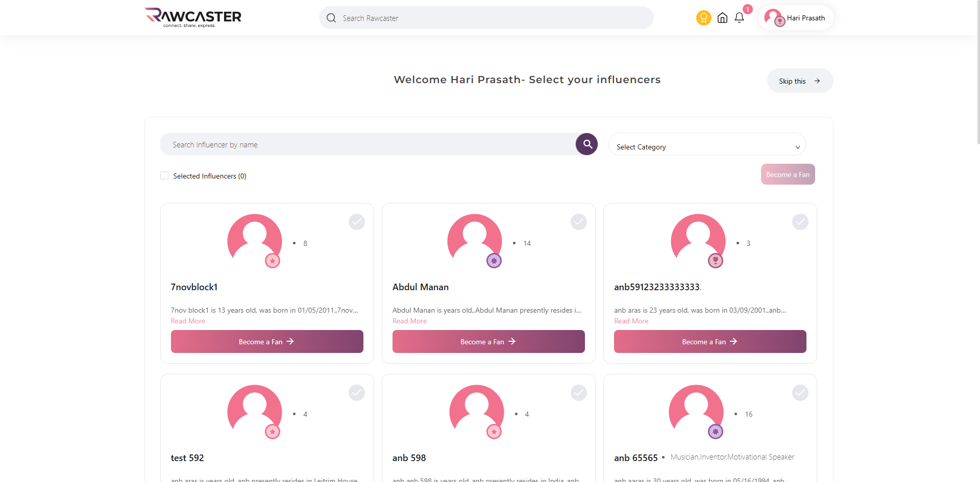This screenshot has height=482, width=980.
Task: Open the gold award badge icon
Action: [x=703, y=18]
